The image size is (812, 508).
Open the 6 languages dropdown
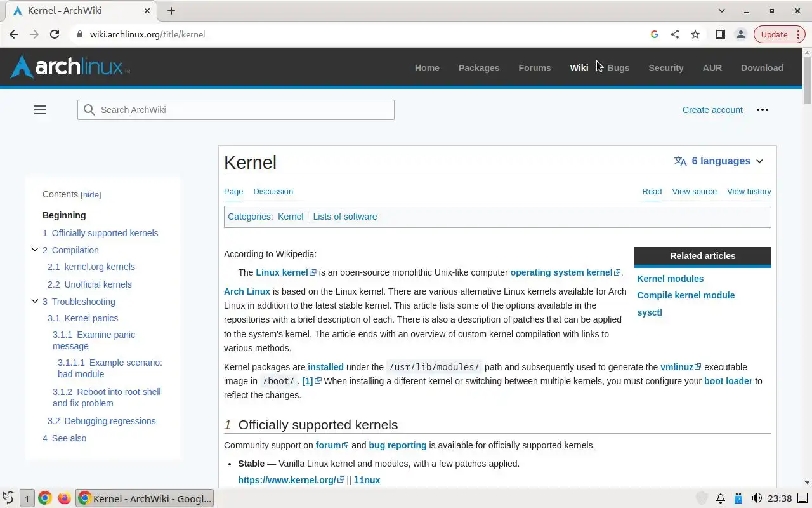click(x=719, y=161)
